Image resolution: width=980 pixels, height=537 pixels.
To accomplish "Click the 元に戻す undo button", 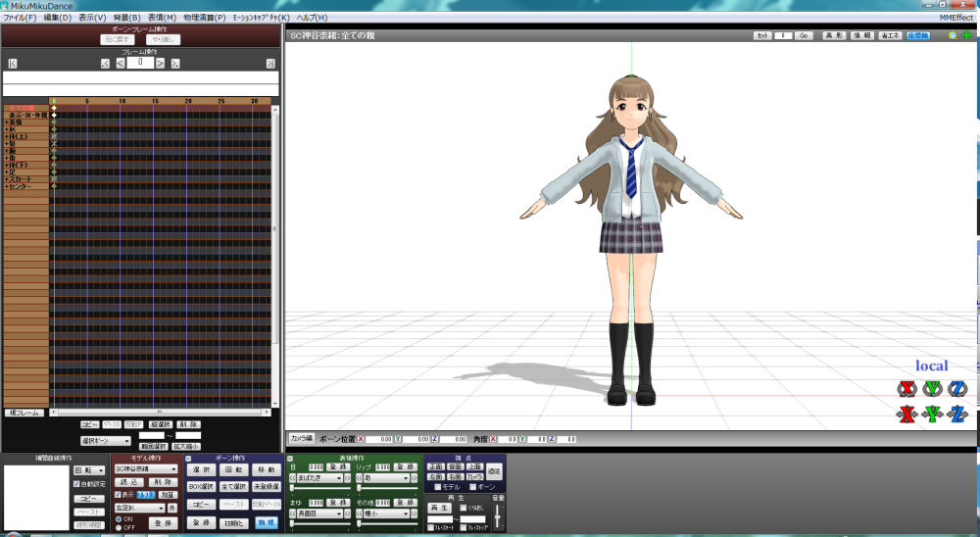I will (x=118, y=39).
